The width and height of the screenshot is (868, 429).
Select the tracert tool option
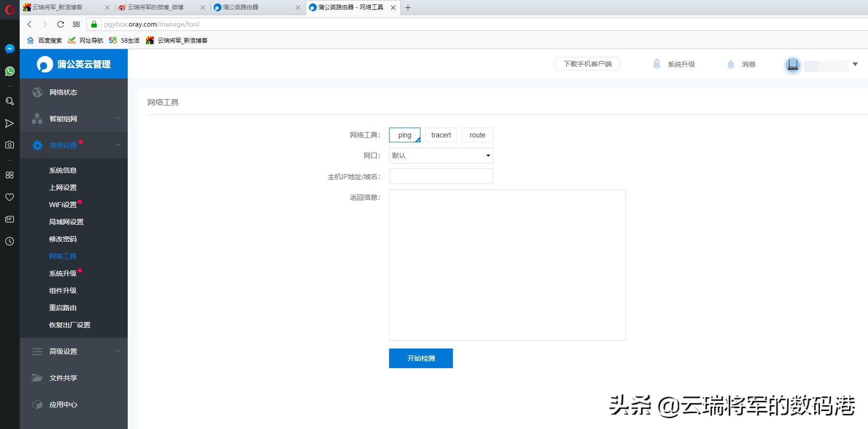pyautogui.click(x=441, y=135)
